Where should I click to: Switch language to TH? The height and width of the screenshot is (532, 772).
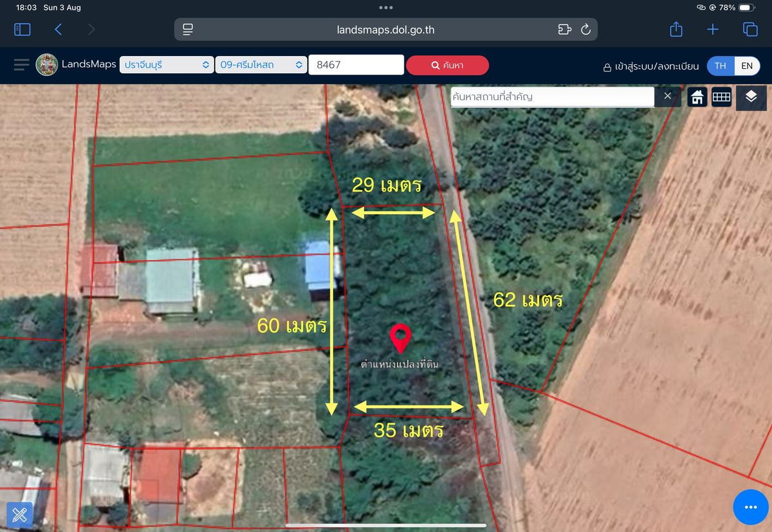click(721, 66)
